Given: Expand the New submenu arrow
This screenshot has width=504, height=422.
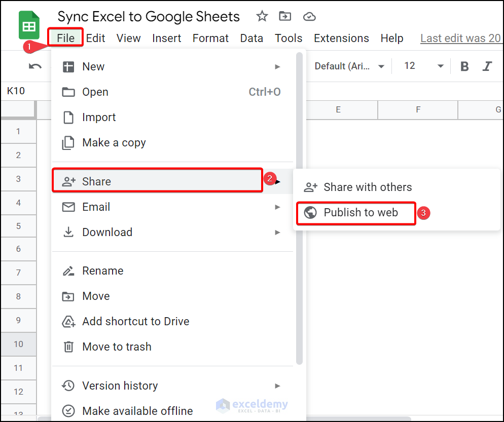Looking at the screenshot, I should [x=277, y=67].
